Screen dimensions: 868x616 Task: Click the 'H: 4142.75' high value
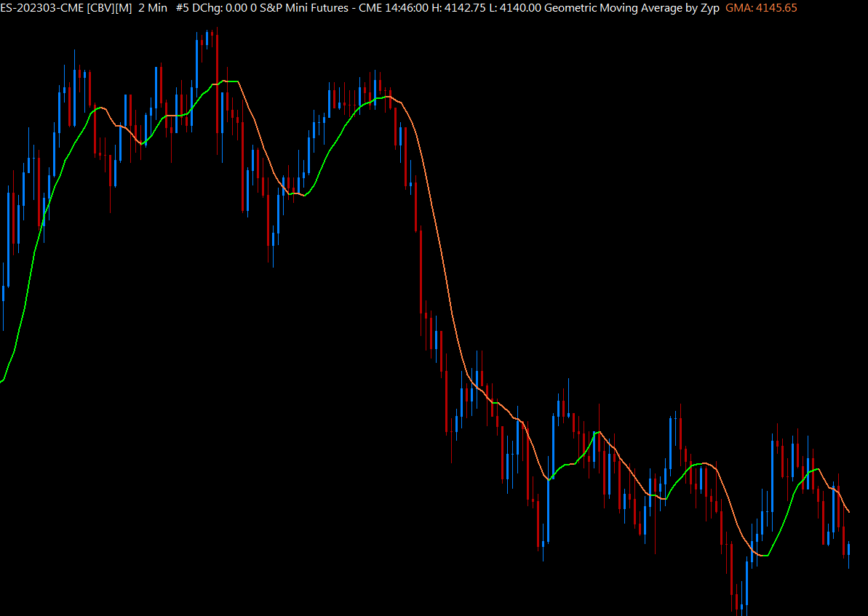(459, 8)
